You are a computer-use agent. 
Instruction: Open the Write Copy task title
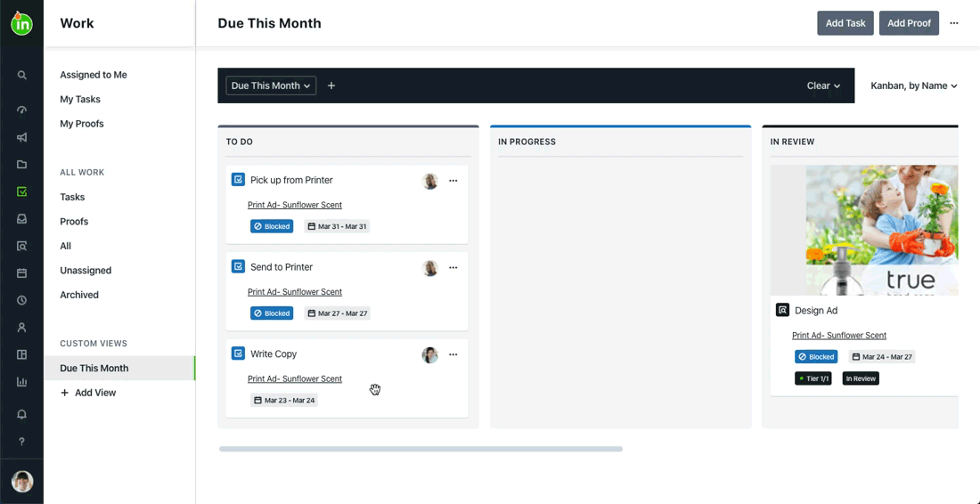274,354
